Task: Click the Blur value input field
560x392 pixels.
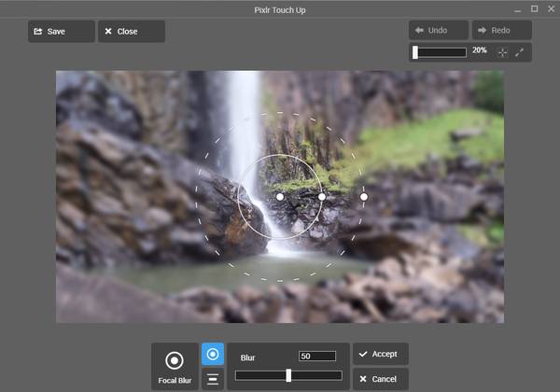Action: (317, 357)
